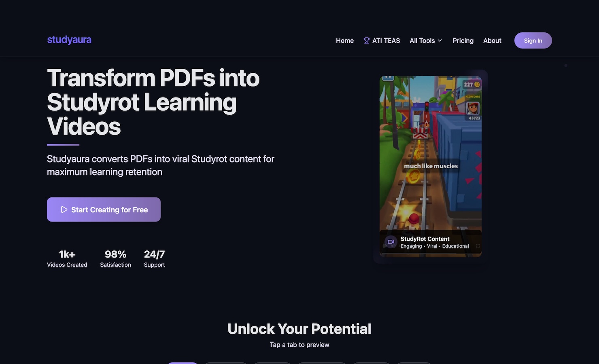This screenshot has height=364, width=599.
Task: Click Start Creating for Free
Action: pyautogui.click(x=104, y=210)
